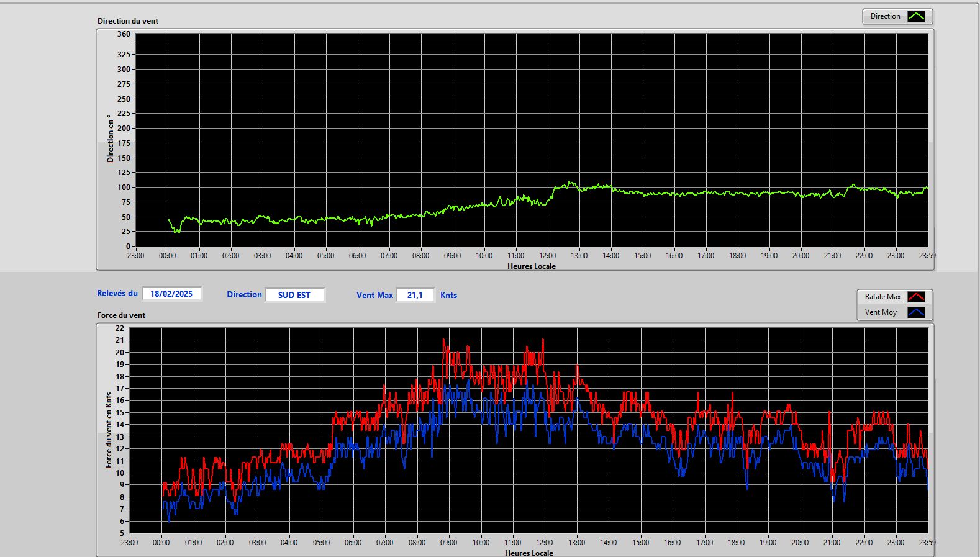Click the date field showing 18/02/2025
This screenshot has height=557, width=980.
(x=171, y=294)
